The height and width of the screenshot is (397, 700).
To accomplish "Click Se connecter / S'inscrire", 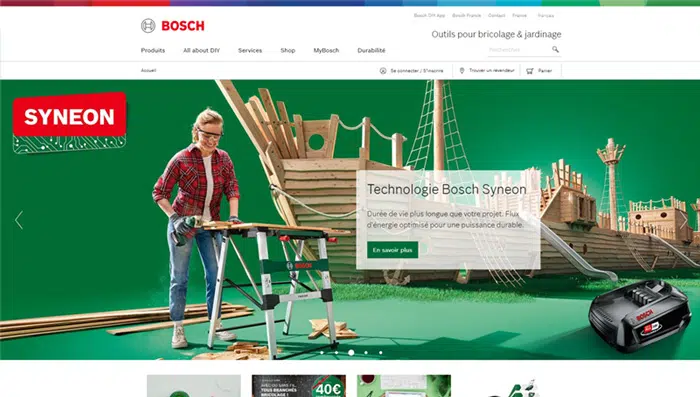I will tap(417, 71).
